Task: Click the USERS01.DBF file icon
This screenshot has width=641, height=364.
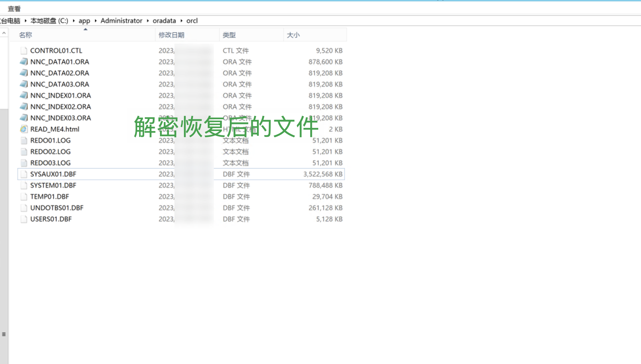Action: pyautogui.click(x=24, y=219)
